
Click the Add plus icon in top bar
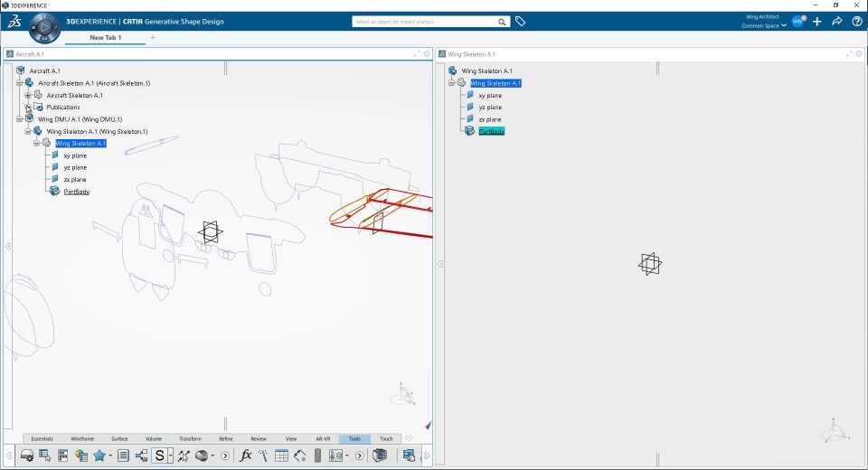pyautogui.click(x=817, y=22)
